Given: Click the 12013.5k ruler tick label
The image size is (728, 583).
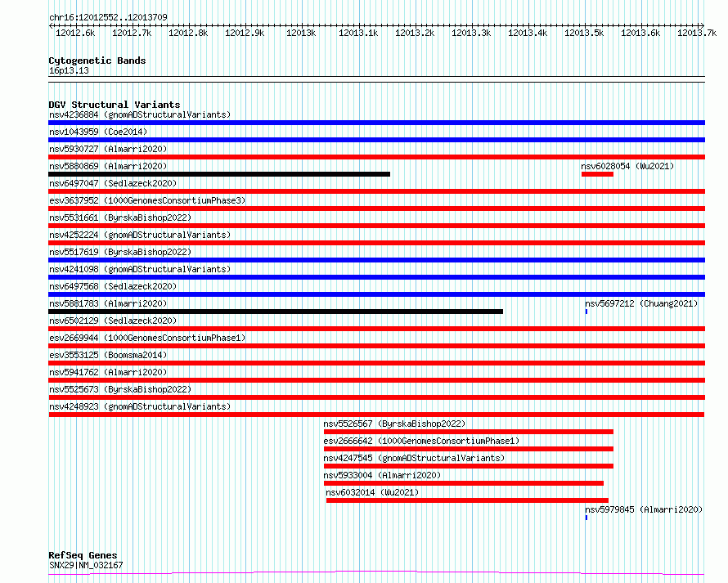Looking at the screenshot, I should (584, 33).
